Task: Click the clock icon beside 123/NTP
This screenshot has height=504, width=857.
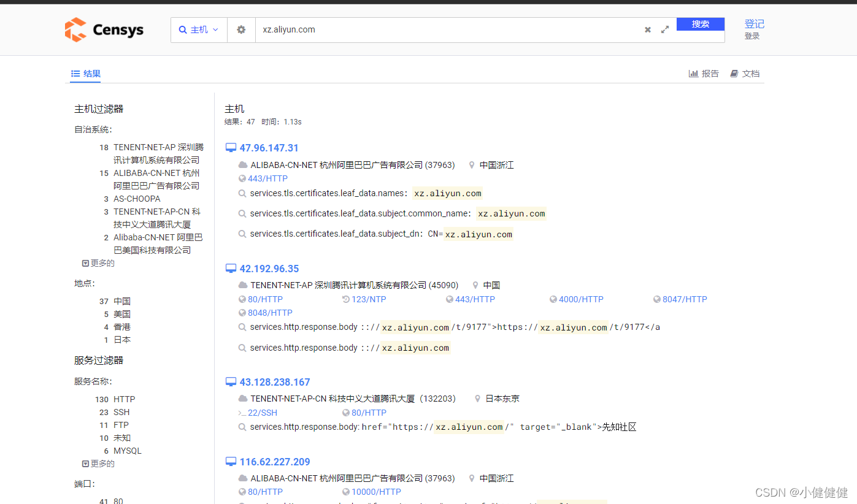Action: click(346, 299)
